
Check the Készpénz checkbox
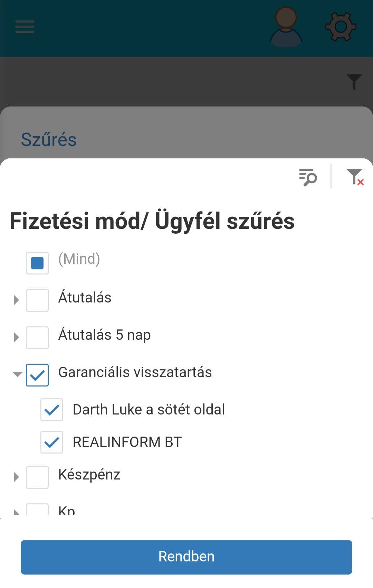[x=37, y=477]
